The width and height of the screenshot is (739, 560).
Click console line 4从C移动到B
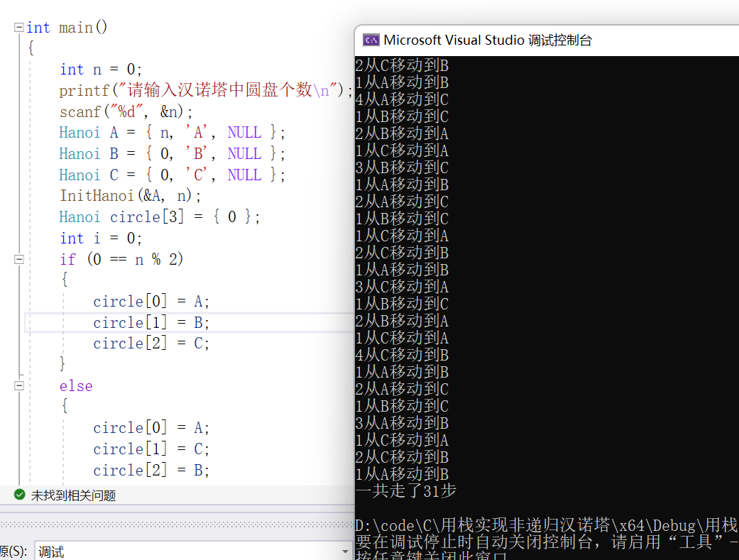coord(402,355)
